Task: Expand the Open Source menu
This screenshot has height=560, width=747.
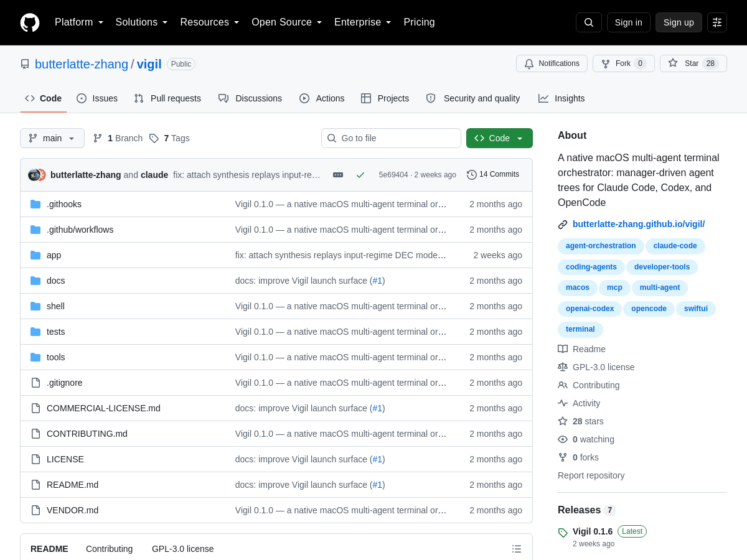Action: pyautogui.click(x=287, y=22)
